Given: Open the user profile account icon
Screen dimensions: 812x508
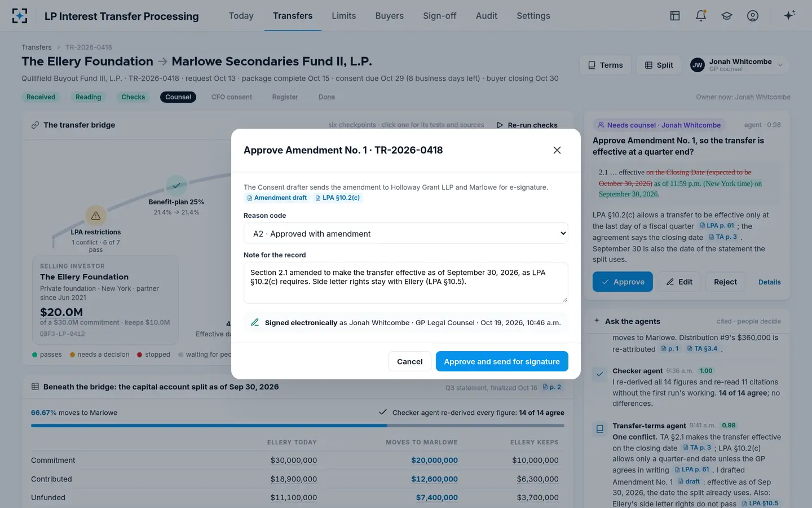Looking at the screenshot, I should pos(753,16).
